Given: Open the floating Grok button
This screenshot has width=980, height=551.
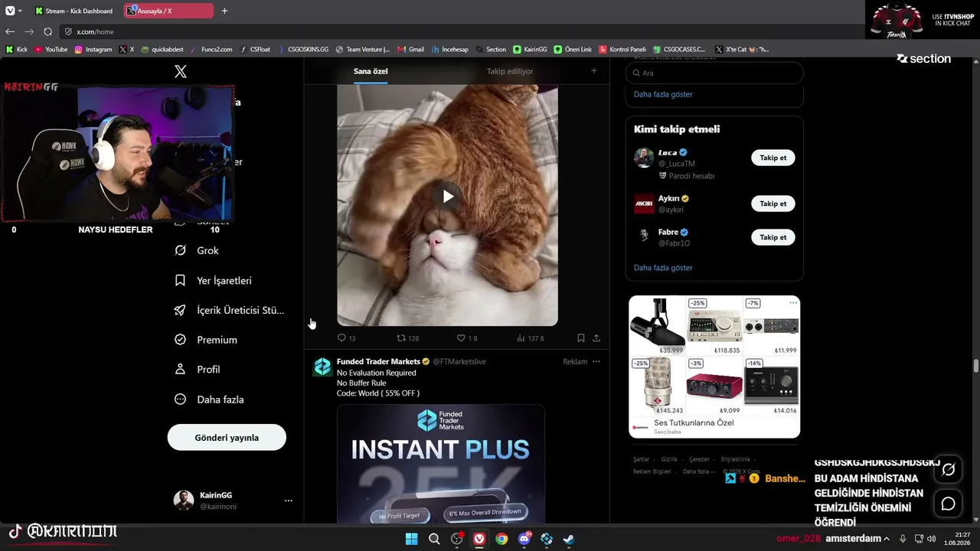Looking at the screenshot, I should 949,469.
